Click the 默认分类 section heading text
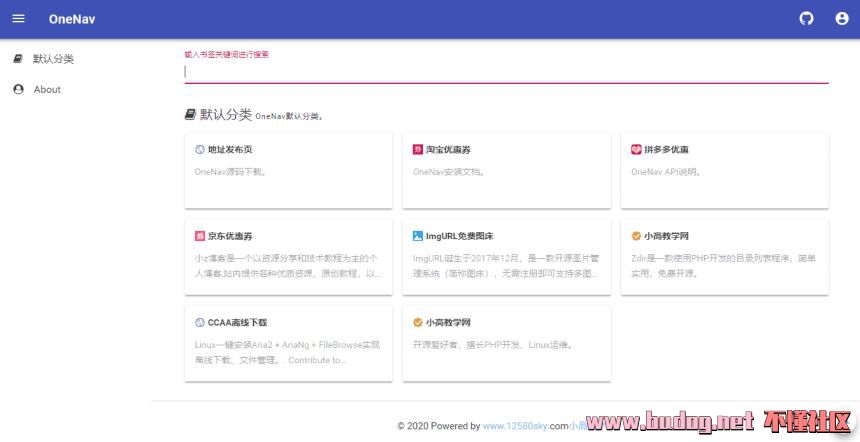 click(x=225, y=115)
